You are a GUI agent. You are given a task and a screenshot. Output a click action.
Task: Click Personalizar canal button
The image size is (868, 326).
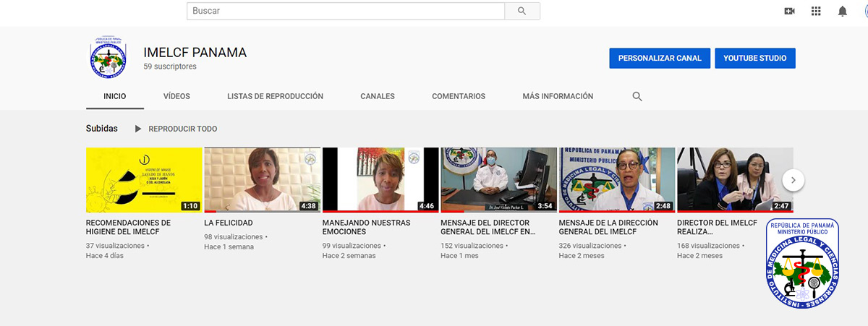pos(660,58)
